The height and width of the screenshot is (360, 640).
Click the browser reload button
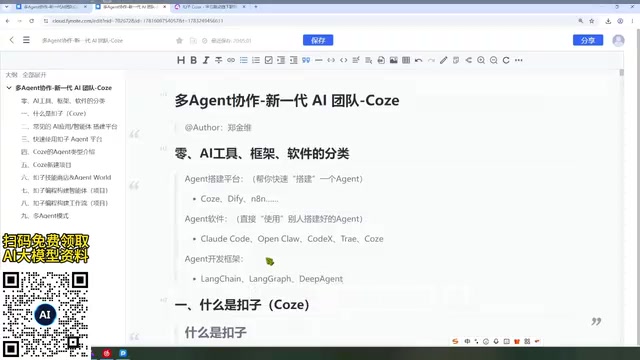point(32,21)
